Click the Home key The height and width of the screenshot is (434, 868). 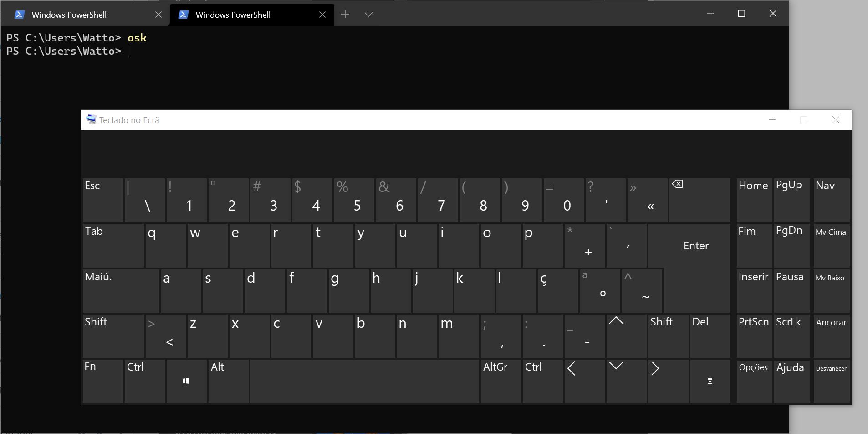[x=754, y=200]
